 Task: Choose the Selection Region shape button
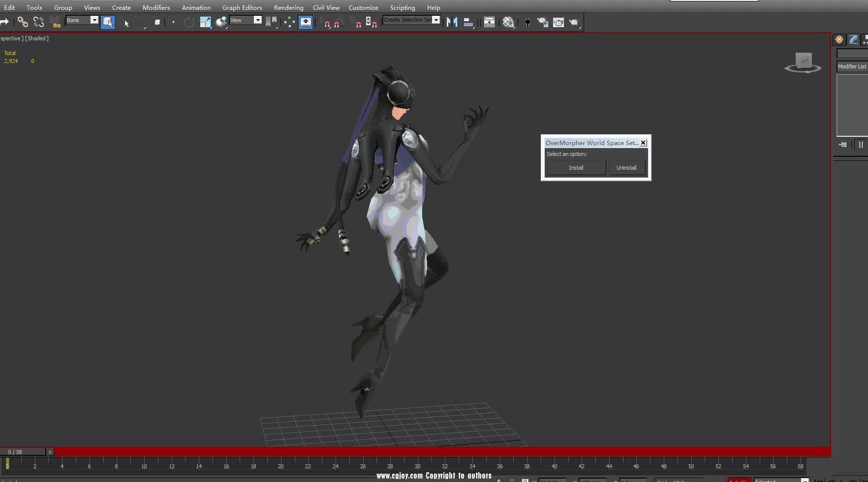coord(141,22)
